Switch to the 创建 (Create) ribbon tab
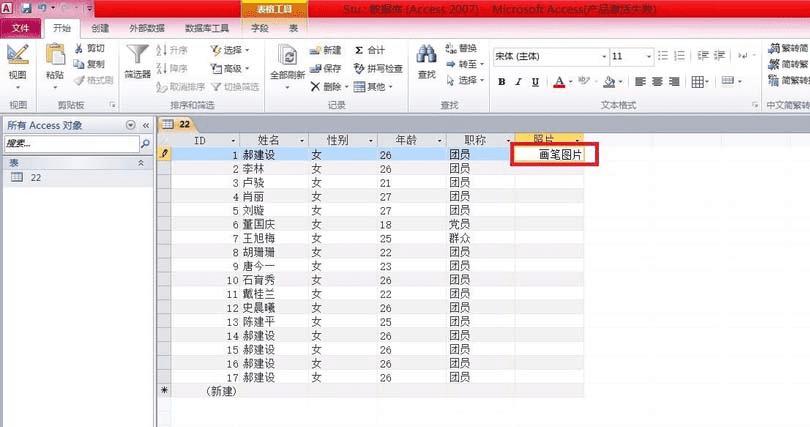Screen dimensions: 810x427 (100, 28)
